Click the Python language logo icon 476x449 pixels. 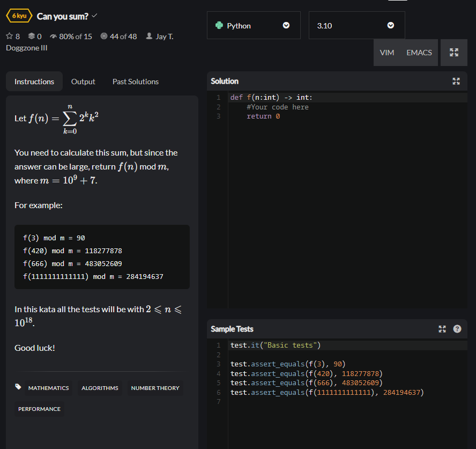219,26
